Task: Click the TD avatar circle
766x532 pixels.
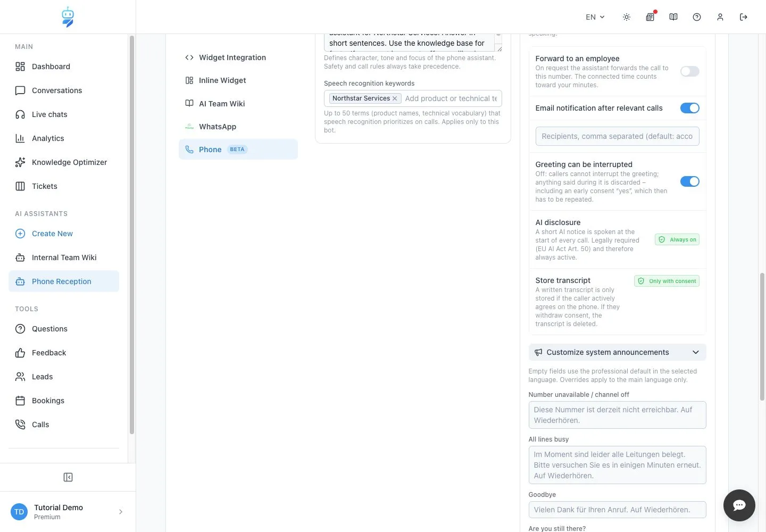Action: pyautogui.click(x=19, y=512)
